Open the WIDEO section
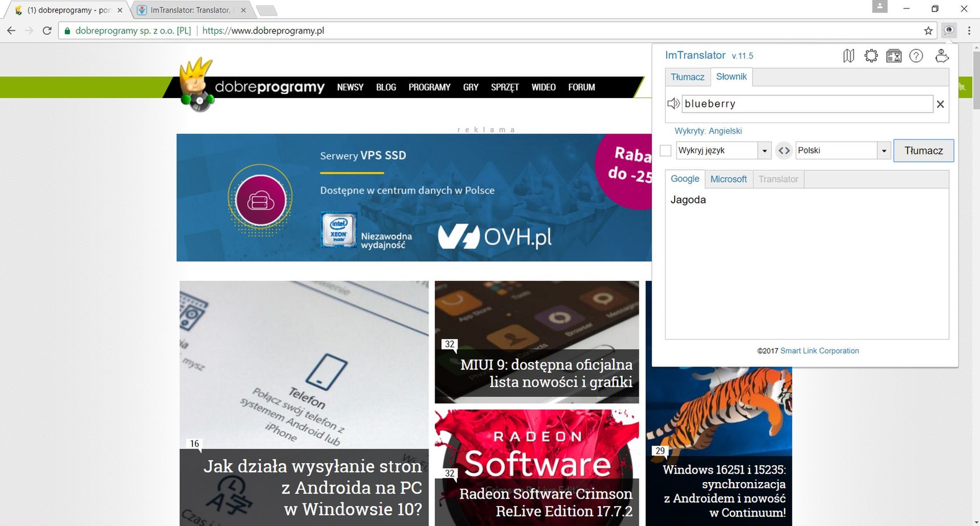The image size is (980, 526). [x=544, y=87]
